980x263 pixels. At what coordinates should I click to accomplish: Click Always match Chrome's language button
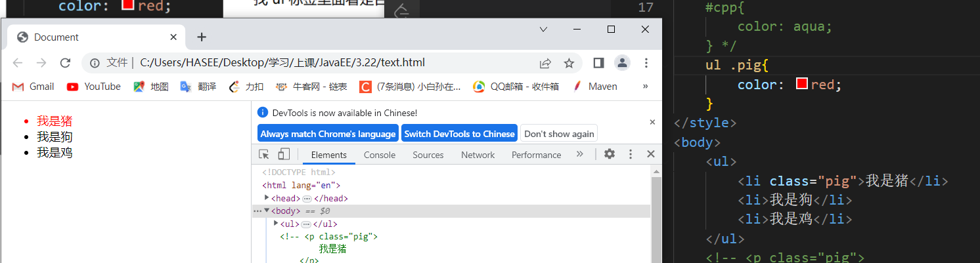click(x=328, y=133)
